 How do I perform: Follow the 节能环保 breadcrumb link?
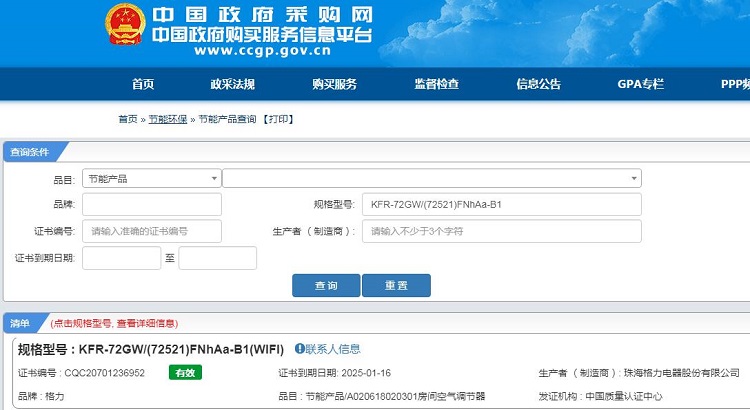(x=167, y=119)
